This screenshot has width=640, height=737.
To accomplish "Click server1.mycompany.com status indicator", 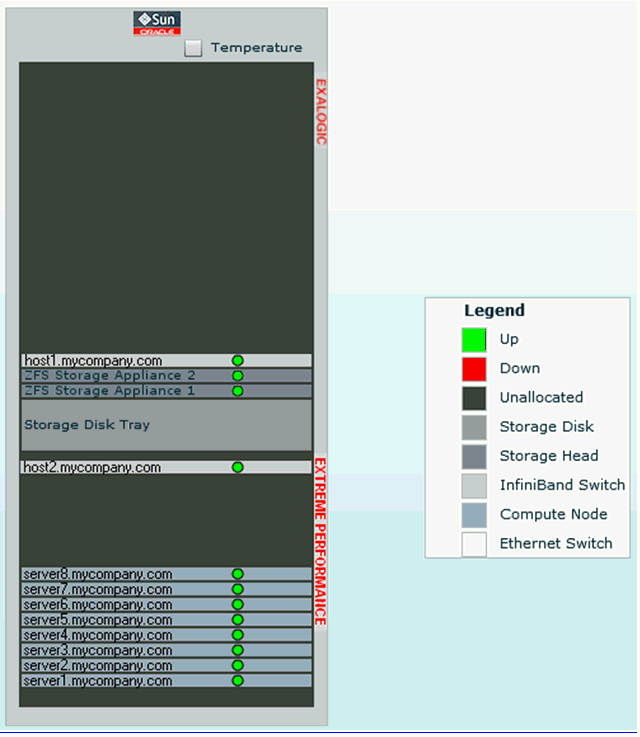I will (238, 681).
